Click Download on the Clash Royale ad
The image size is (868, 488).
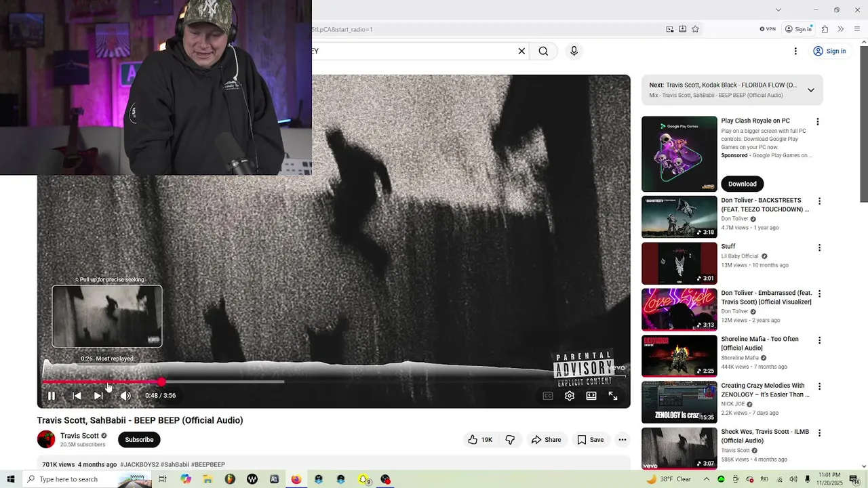(743, 184)
